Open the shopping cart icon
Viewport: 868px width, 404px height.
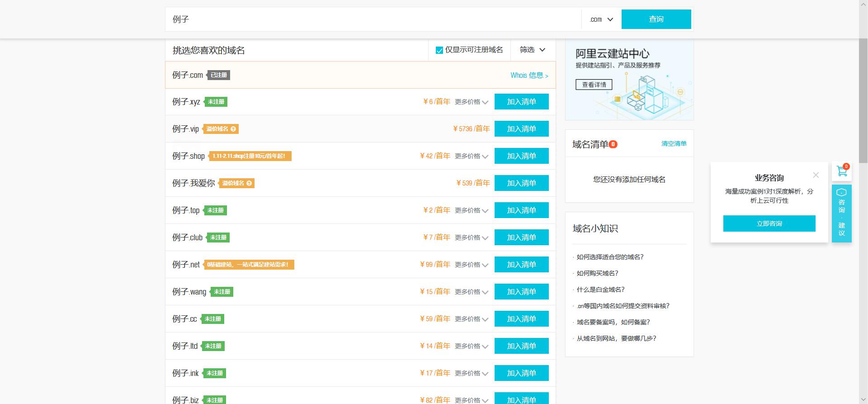842,171
